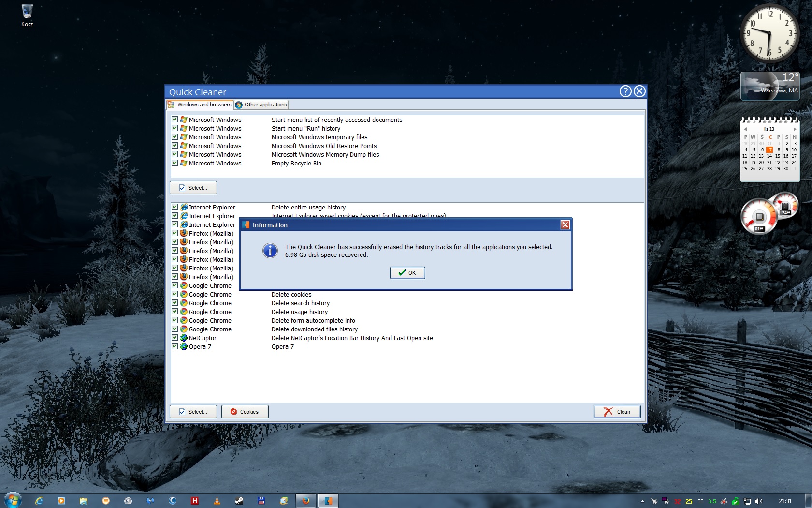Click Select button below the Windows list
This screenshot has width=812, height=508.
tap(193, 188)
